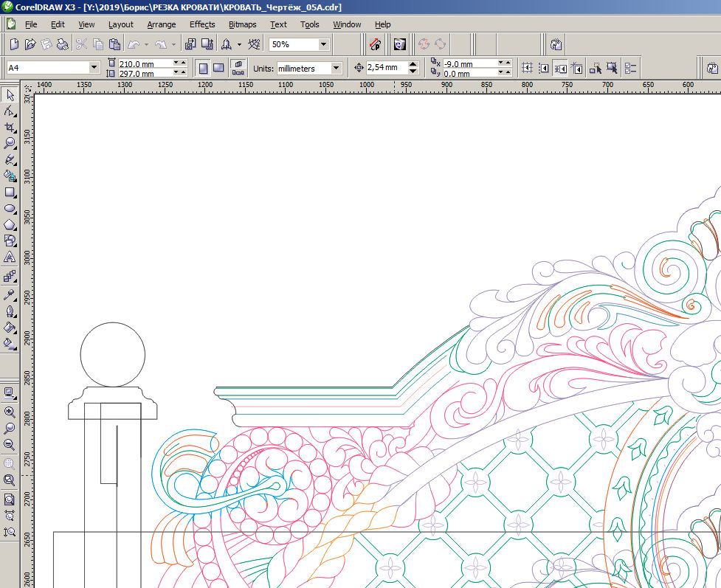Click the 2,54 mm nudge offset field
Screen dimensions: 721x588
387,68
